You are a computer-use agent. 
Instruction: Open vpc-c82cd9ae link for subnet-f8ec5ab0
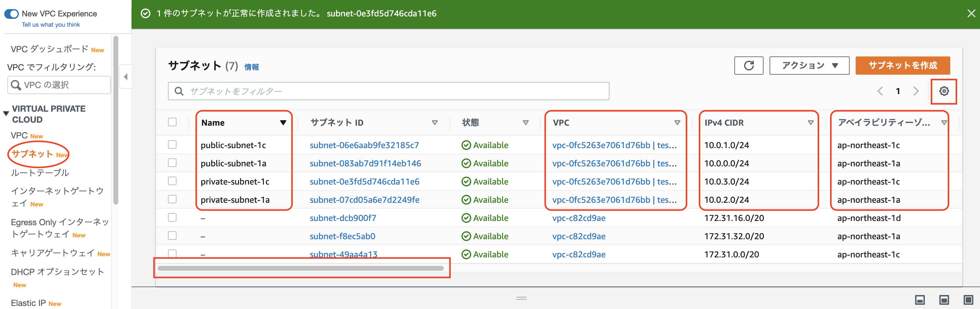tap(579, 236)
